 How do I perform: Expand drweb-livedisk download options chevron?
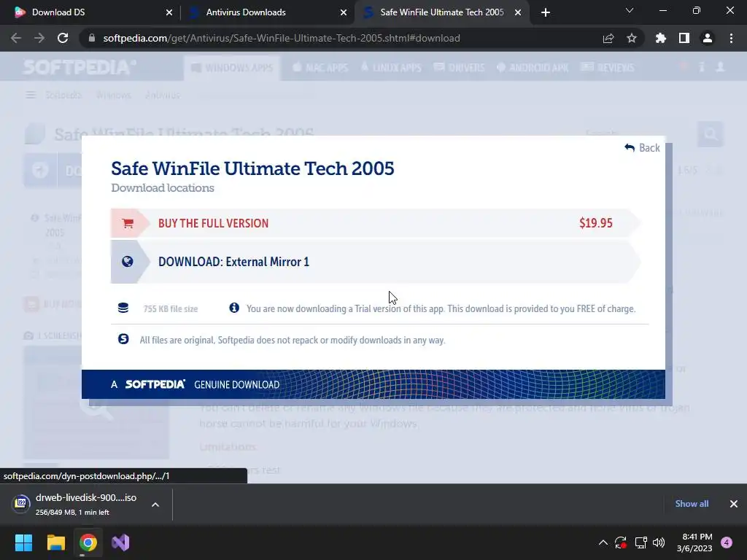click(155, 505)
